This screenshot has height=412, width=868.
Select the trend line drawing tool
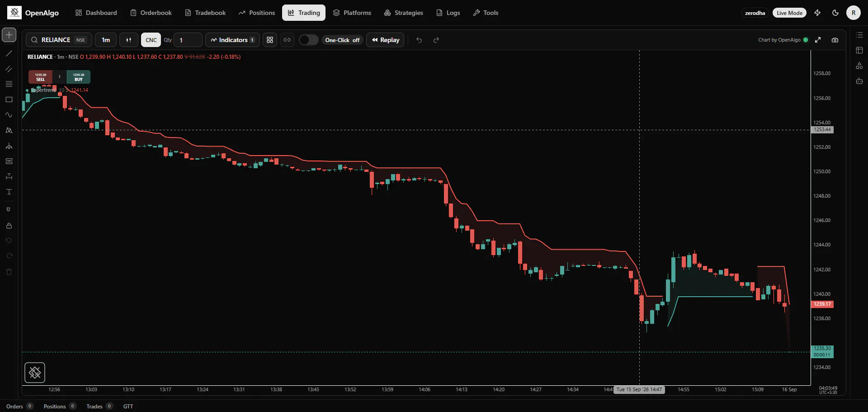click(x=9, y=53)
